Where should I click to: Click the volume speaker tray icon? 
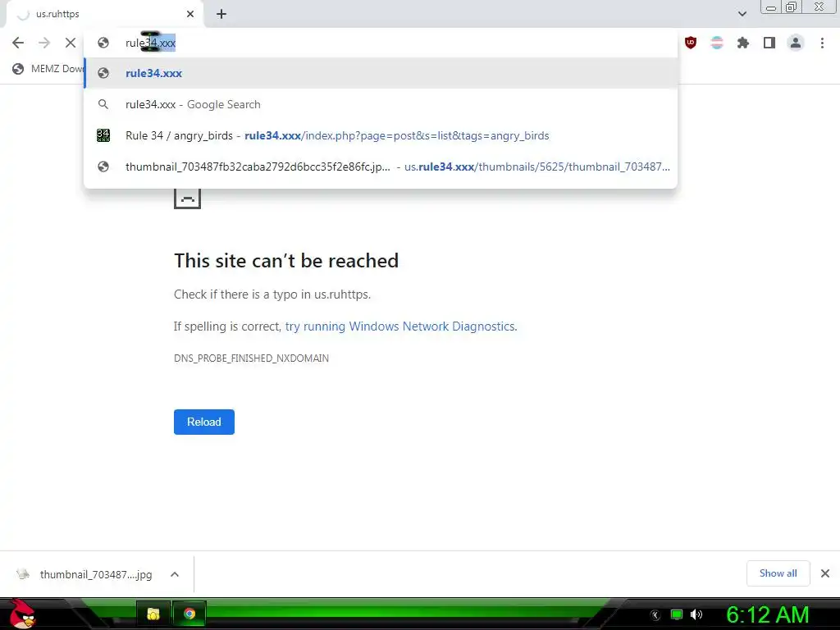696,614
